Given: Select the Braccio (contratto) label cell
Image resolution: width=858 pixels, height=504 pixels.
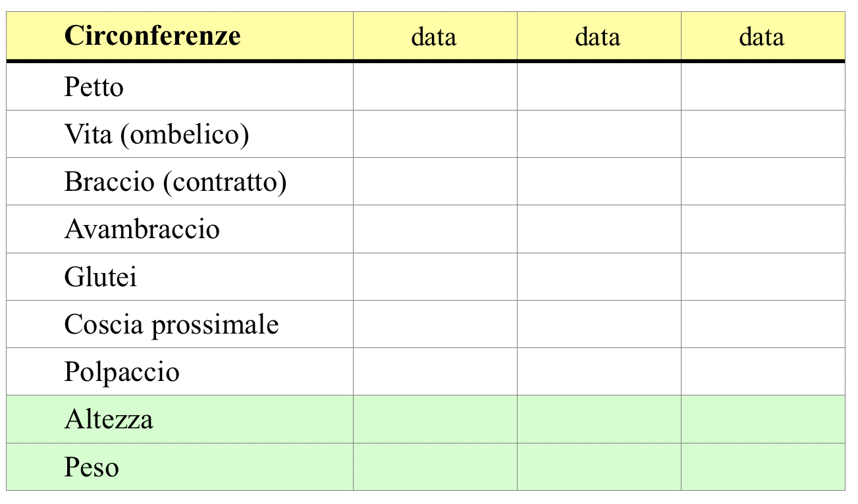Looking at the screenshot, I should coord(175,182).
